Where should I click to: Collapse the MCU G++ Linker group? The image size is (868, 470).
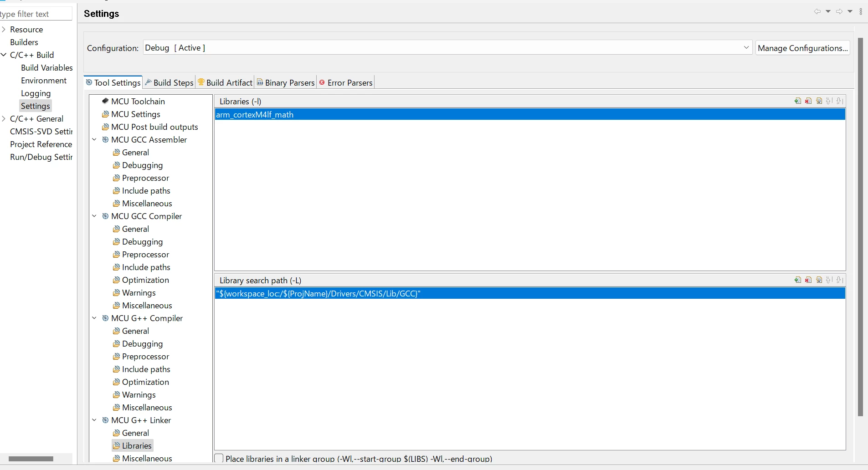[x=95, y=420]
